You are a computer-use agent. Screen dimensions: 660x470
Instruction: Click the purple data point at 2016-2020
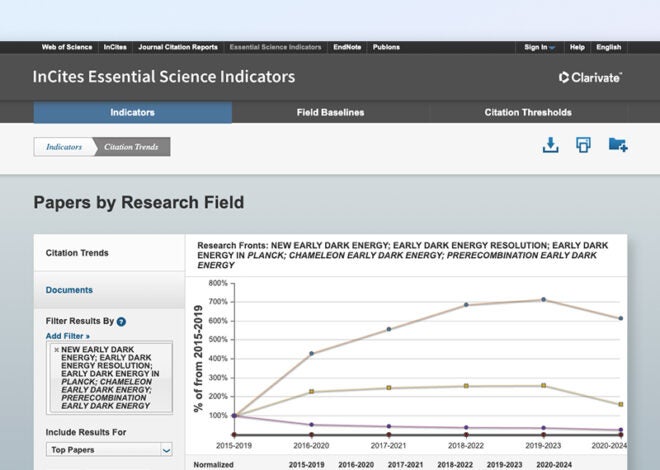click(x=311, y=425)
